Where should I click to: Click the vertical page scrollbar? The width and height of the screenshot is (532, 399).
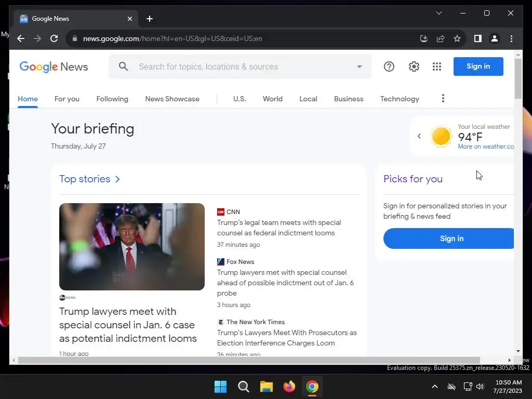pos(518,79)
